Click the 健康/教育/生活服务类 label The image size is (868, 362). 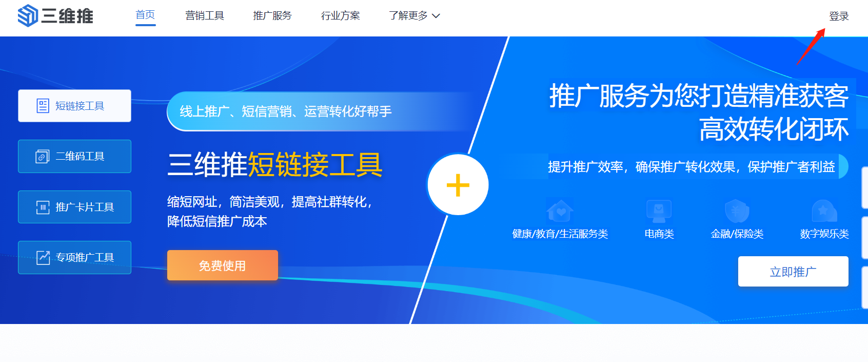[x=560, y=234]
